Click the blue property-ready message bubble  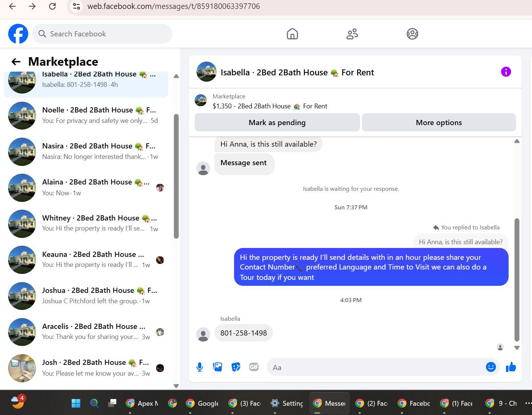click(x=371, y=267)
